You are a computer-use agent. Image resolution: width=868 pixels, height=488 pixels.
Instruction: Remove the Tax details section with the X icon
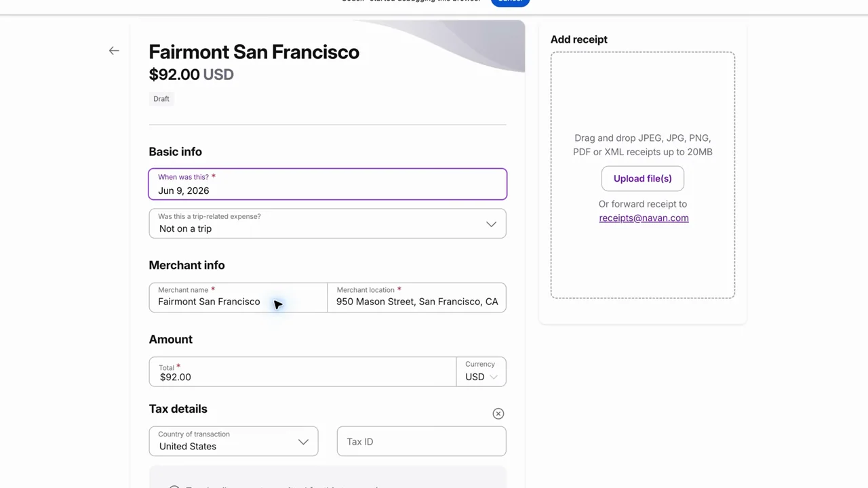pyautogui.click(x=498, y=413)
